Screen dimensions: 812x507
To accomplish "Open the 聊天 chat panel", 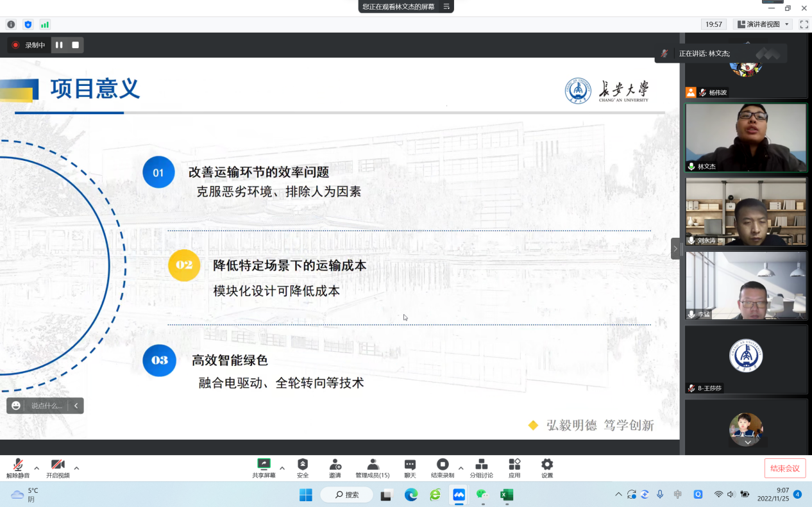I will [410, 465].
